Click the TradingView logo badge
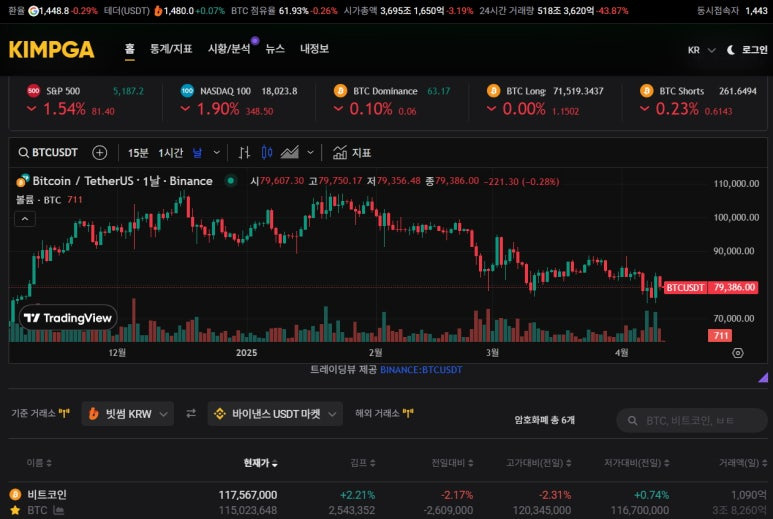The height and width of the screenshot is (519, 773). [x=69, y=318]
